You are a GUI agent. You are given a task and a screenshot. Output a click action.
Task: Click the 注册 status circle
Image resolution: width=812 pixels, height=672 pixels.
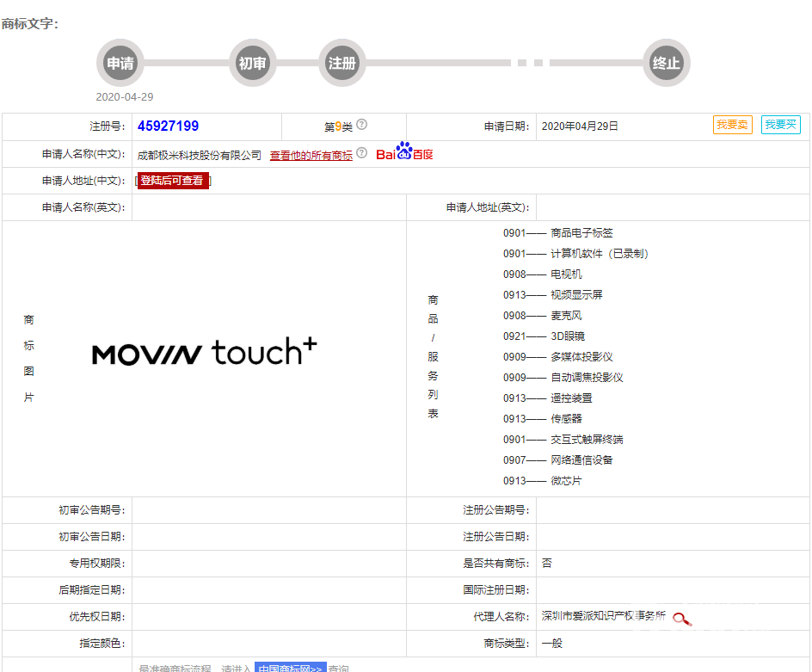341,63
